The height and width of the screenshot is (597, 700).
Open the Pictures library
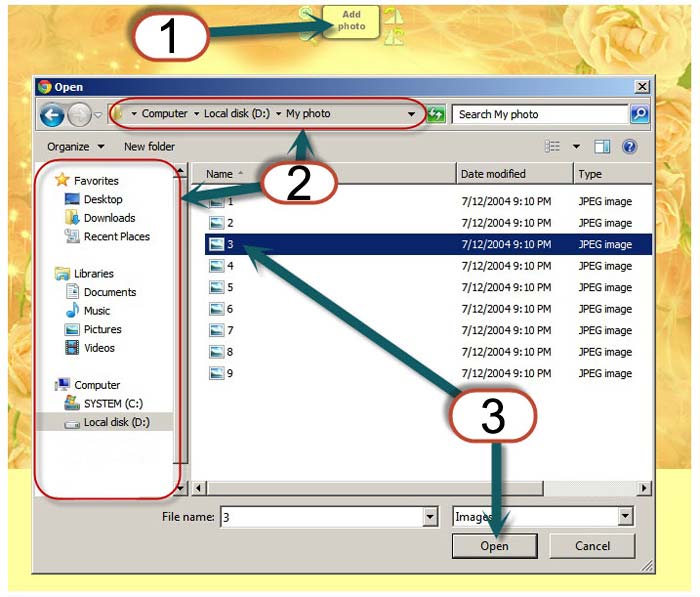(x=102, y=330)
